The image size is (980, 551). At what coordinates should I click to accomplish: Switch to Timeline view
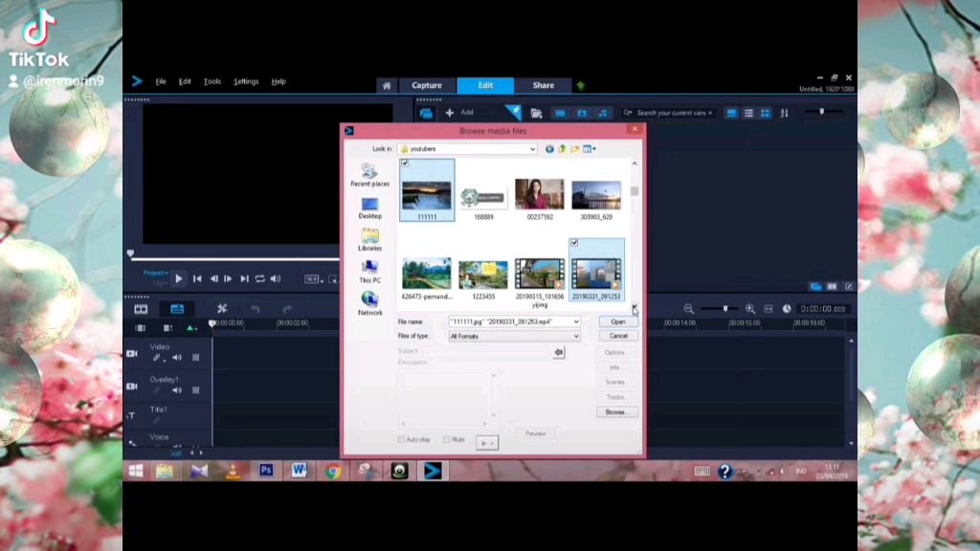point(177,309)
